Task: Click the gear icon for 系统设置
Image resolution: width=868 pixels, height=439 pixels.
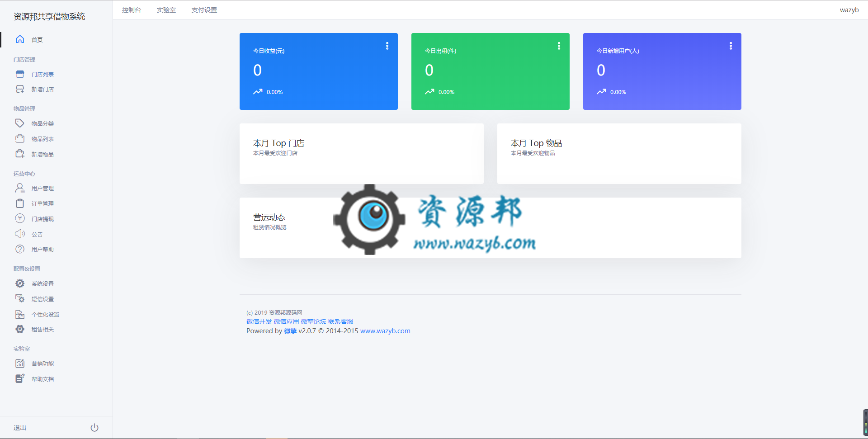Action: 20,283
